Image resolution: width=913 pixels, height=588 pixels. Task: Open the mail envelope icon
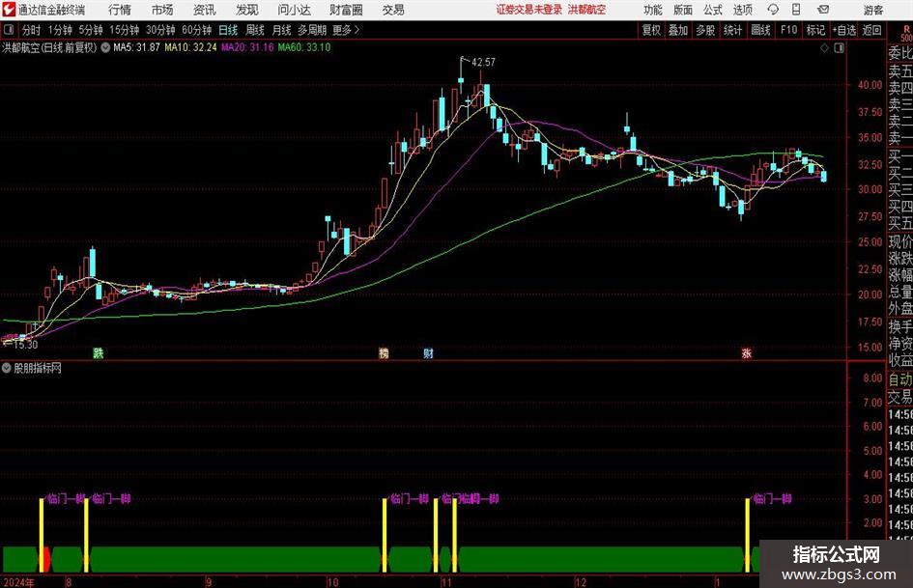[823, 10]
